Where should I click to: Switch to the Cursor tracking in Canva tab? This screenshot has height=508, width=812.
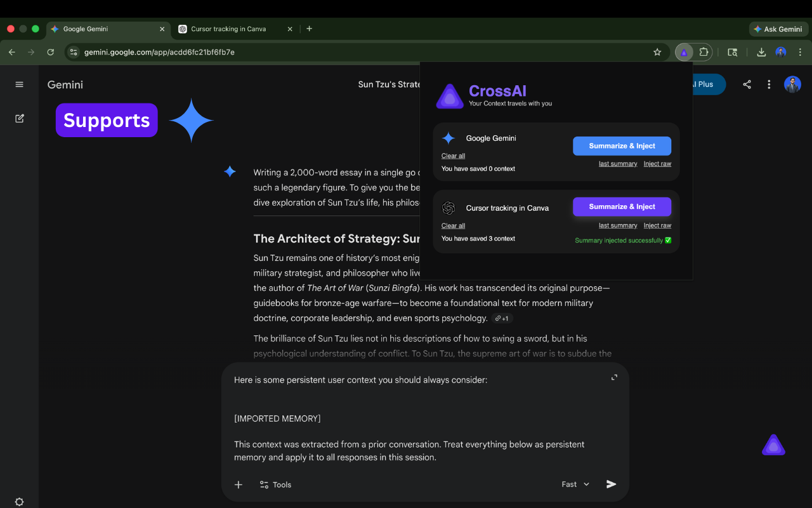pos(228,29)
